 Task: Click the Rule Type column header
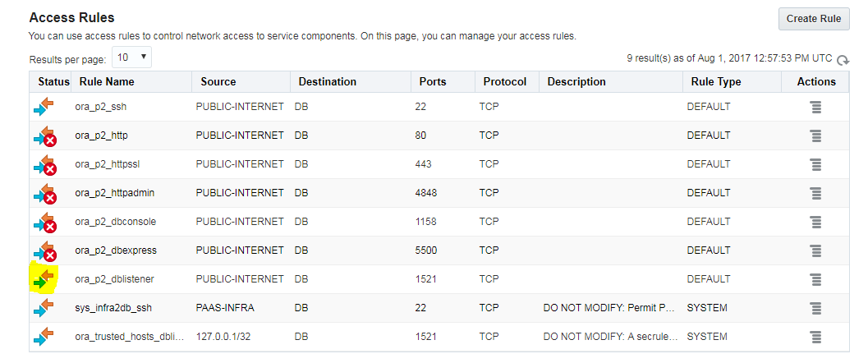714,82
